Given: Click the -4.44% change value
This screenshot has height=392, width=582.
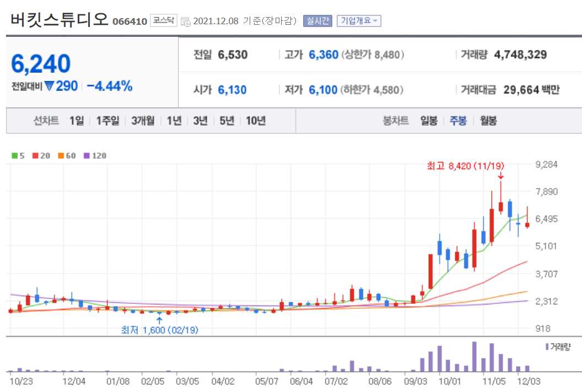Looking at the screenshot, I should [x=110, y=86].
